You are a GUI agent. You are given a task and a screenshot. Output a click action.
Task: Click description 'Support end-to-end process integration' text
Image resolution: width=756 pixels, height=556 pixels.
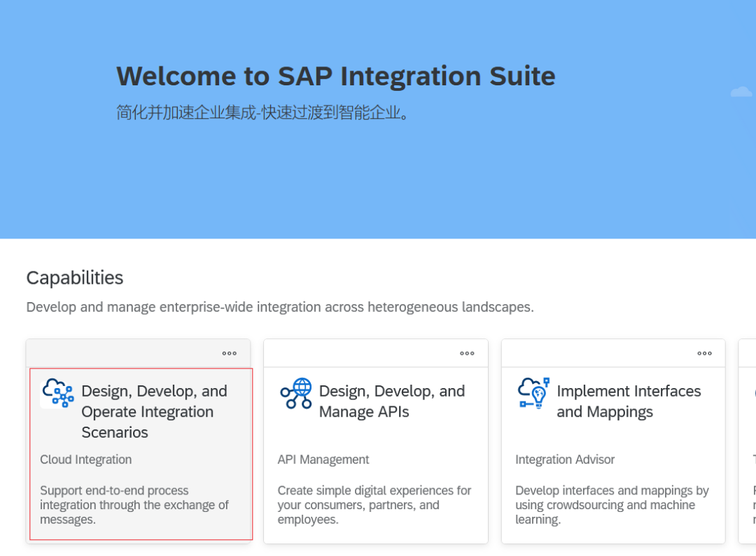pos(134,505)
